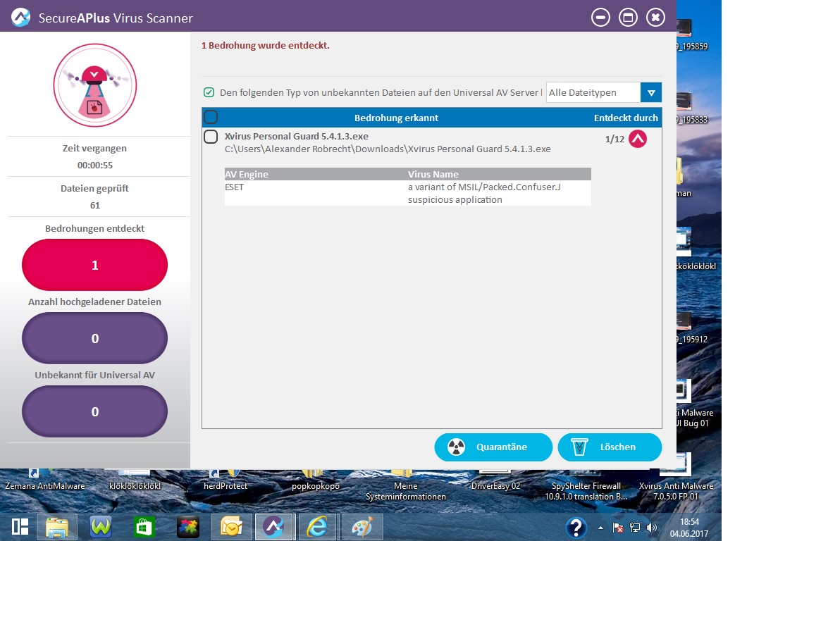Screen dimensions: 840x634
Task: Open the colorful puzzle app in taskbar
Action: point(188,528)
